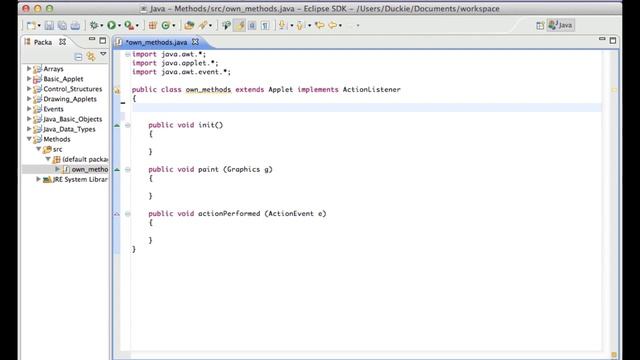Go to Next Annotation icon
Image resolution: width=640 pixels, height=360 pixels.
[282, 25]
